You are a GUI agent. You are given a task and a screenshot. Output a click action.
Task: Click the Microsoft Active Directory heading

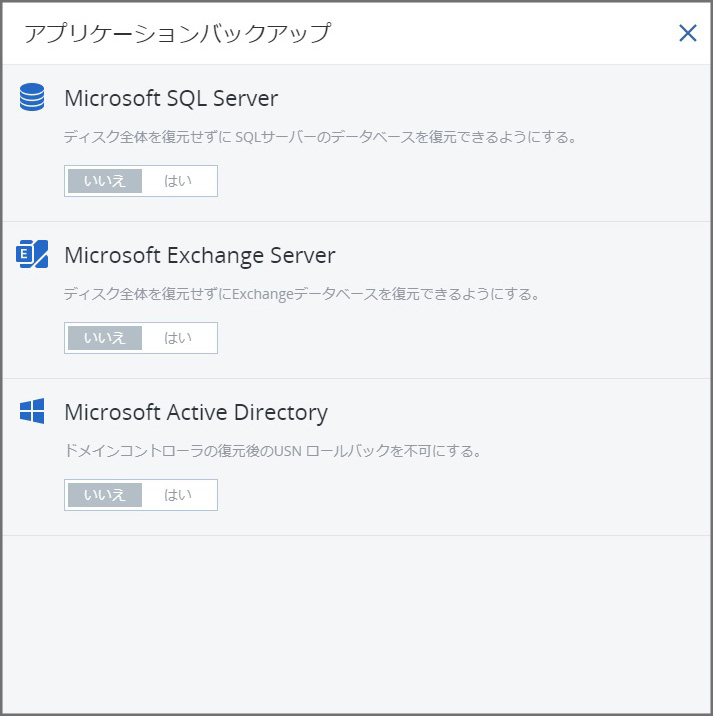196,413
